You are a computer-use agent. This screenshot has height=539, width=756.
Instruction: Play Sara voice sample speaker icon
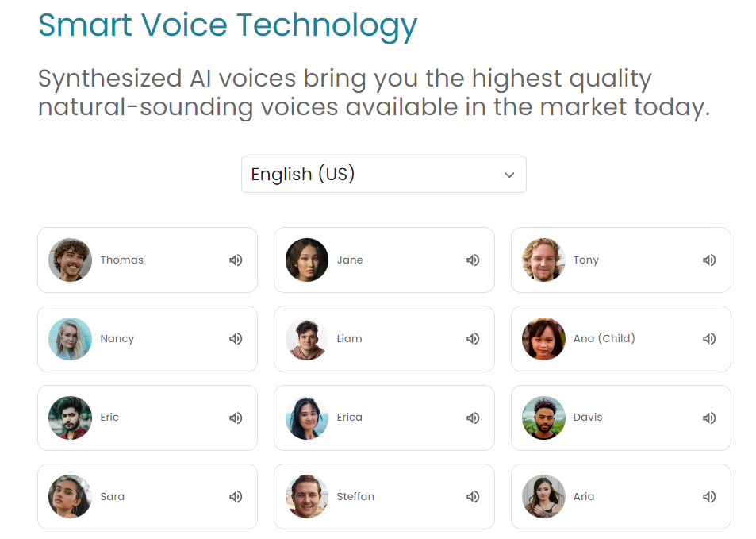[x=236, y=497]
